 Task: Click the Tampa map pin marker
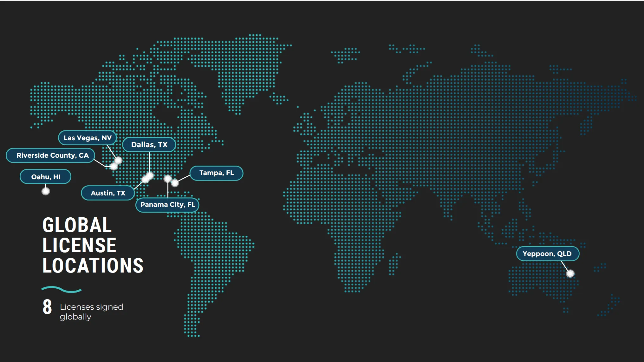click(x=175, y=183)
